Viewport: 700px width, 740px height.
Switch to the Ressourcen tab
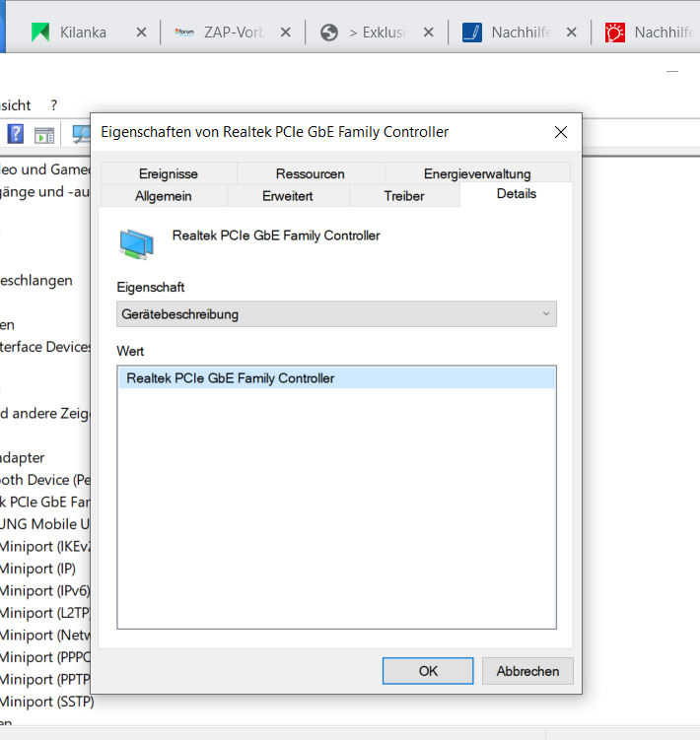pyautogui.click(x=311, y=173)
